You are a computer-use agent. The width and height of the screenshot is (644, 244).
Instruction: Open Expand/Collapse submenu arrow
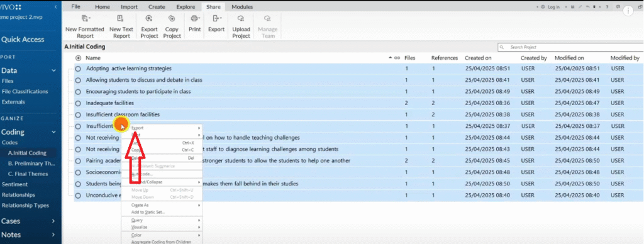199,182
